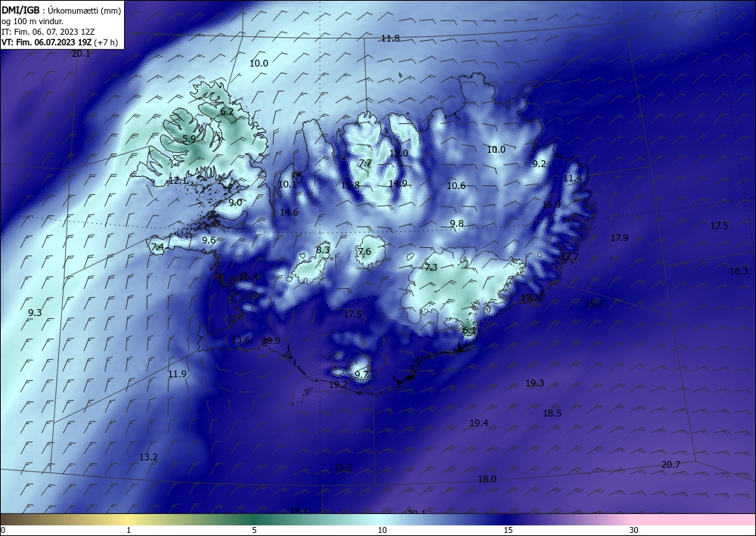Click the 'og 100 m vindur.' legend line
This screenshot has height=536, width=756.
33,20
